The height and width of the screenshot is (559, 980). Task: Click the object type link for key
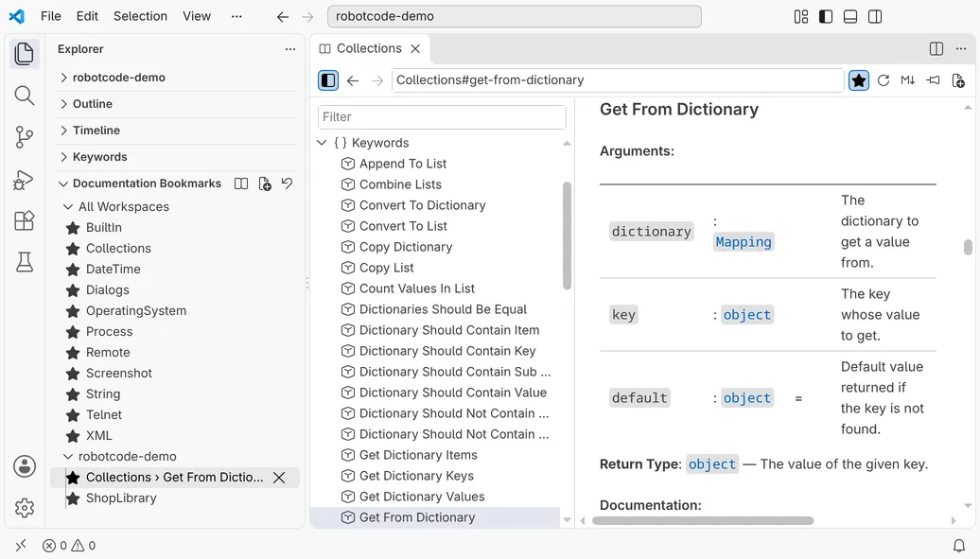click(747, 315)
